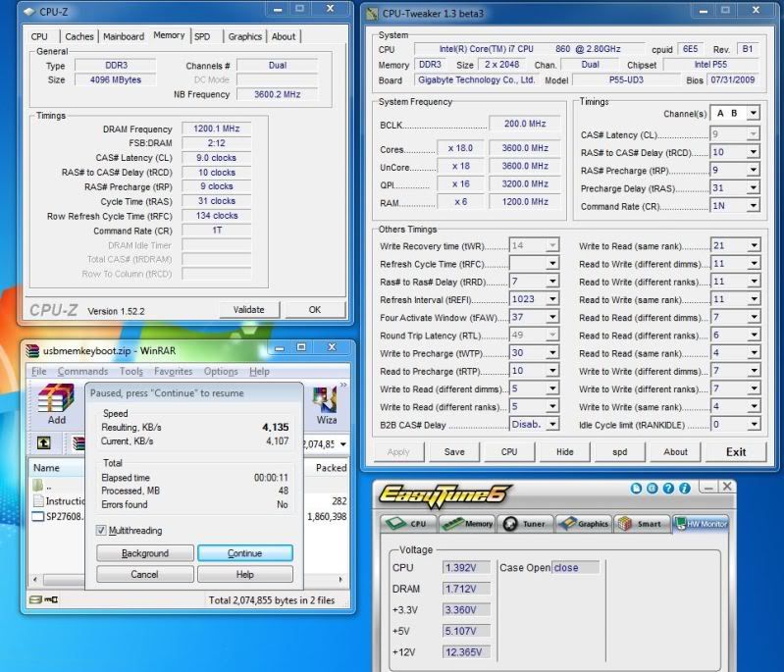Viewport: 784px width, 672px height.
Task: Open the EasyTune6 Graphics tab
Action: pos(584,524)
